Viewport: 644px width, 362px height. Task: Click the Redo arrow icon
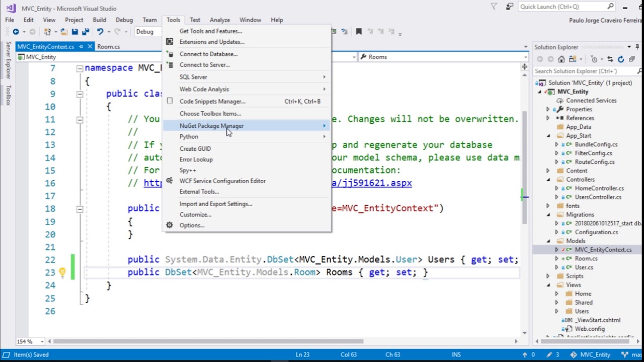[x=117, y=32]
